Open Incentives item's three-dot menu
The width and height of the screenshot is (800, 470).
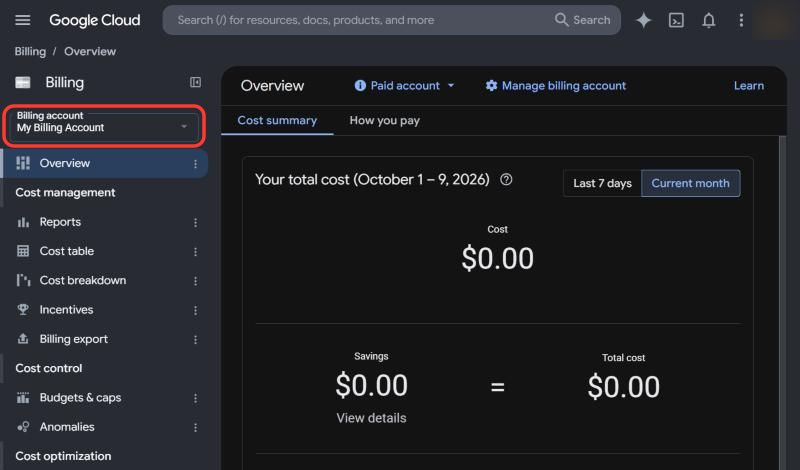pyautogui.click(x=195, y=310)
